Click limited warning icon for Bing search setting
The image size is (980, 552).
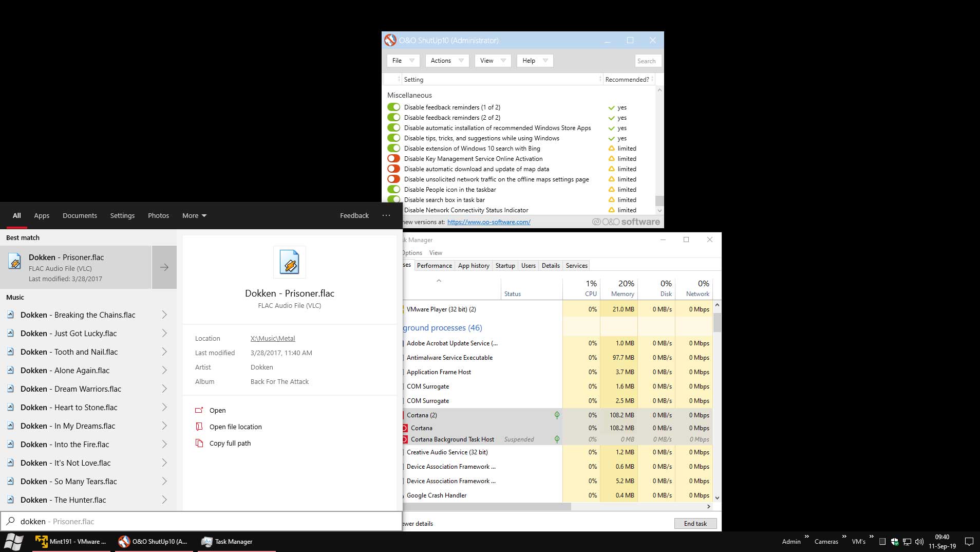coord(611,148)
